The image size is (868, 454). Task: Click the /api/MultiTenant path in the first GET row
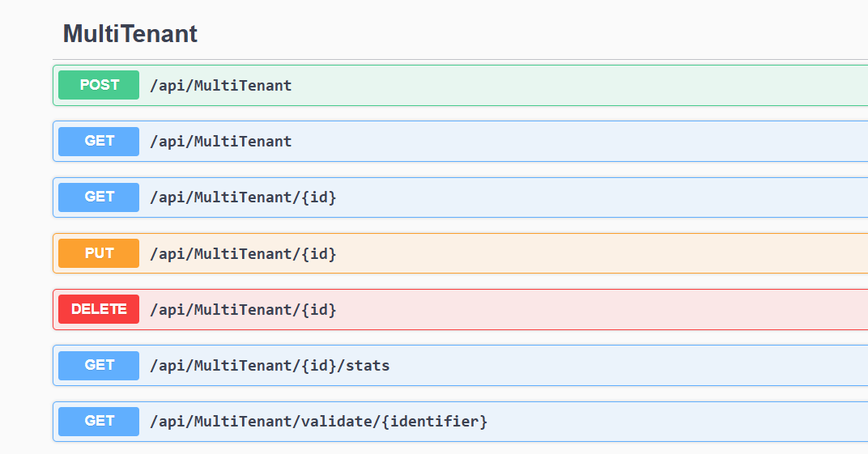(220, 141)
